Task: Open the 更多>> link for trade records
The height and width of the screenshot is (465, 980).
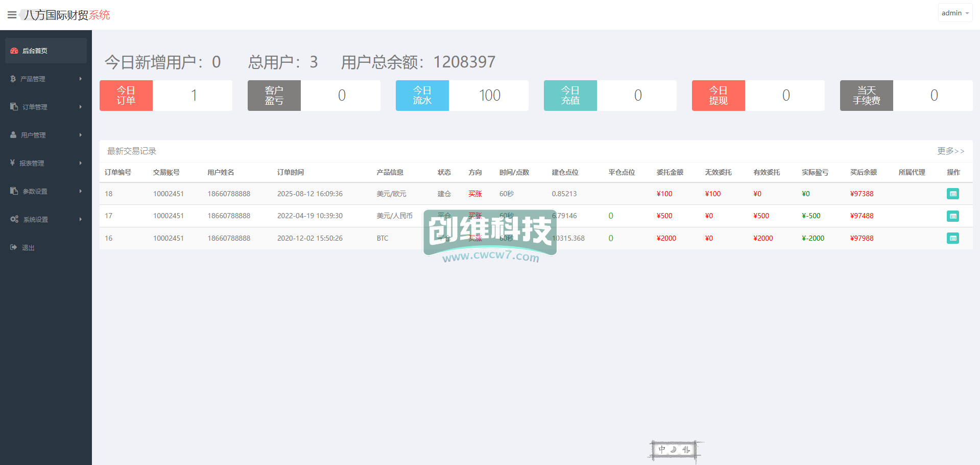Action: (950, 151)
